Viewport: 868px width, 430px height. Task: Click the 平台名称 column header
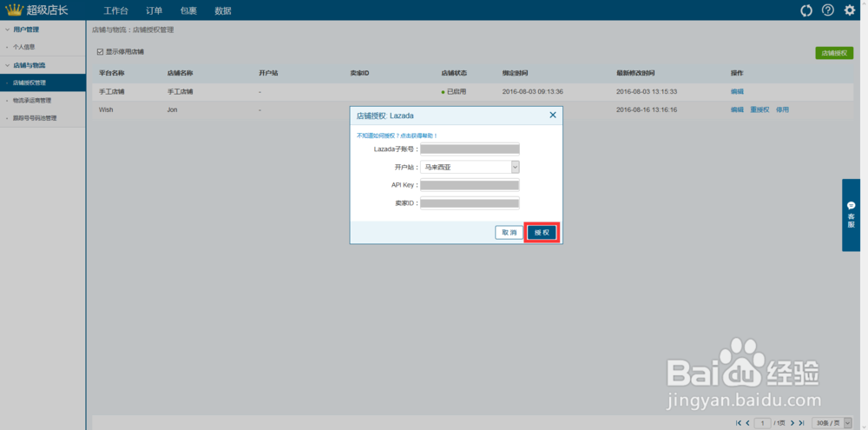click(111, 73)
